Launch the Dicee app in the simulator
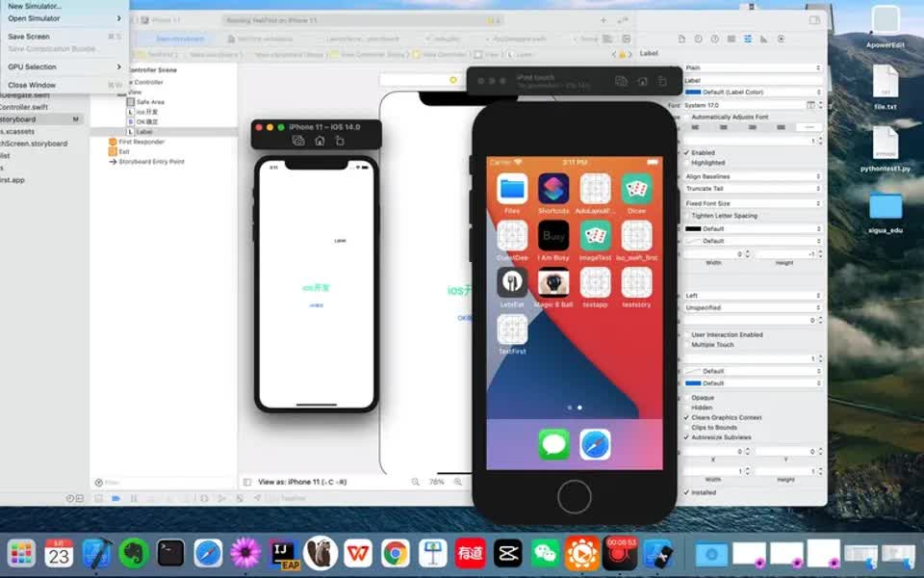The image size is (924, 578). click(x=637, y=189)
